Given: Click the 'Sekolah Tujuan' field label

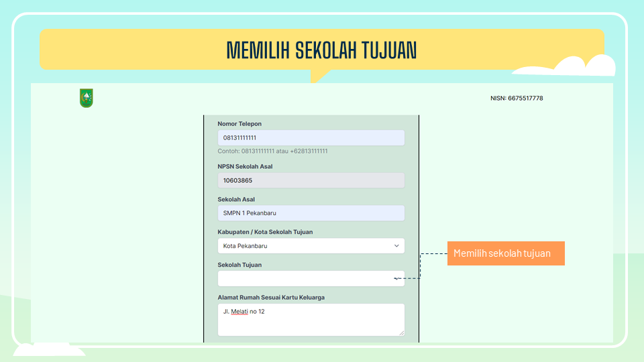Looking at the screenshot, I should click(239, 265).
